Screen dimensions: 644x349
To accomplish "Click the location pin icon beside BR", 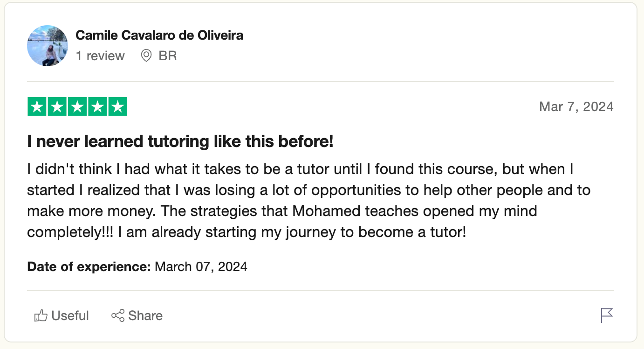I will 146,56.
